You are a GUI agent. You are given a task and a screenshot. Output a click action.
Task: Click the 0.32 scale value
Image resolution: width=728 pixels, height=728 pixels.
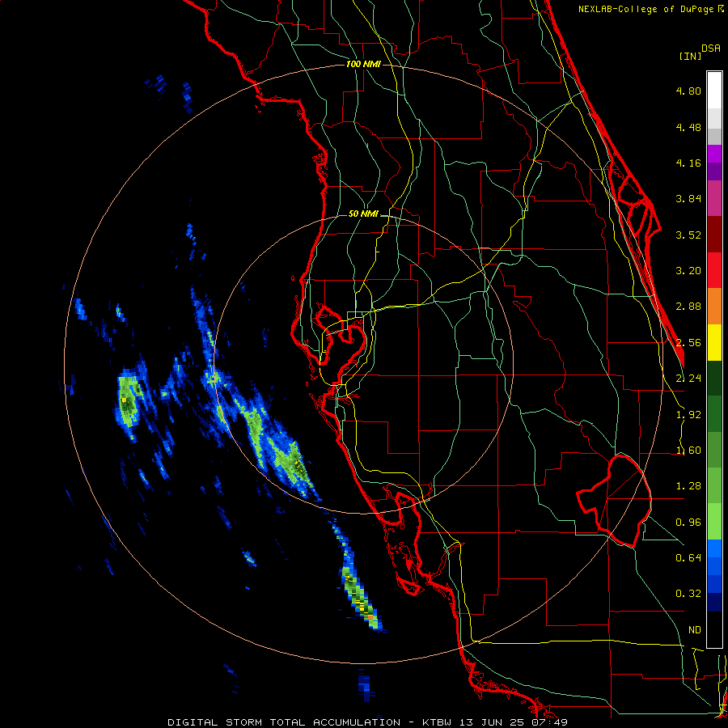click(x=688, y=594)
